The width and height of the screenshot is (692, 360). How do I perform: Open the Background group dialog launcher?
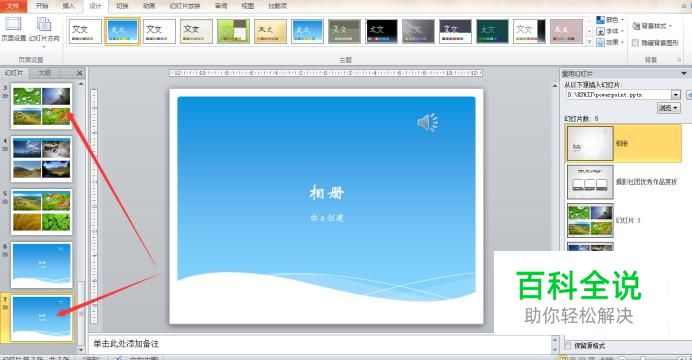[678, 59]
